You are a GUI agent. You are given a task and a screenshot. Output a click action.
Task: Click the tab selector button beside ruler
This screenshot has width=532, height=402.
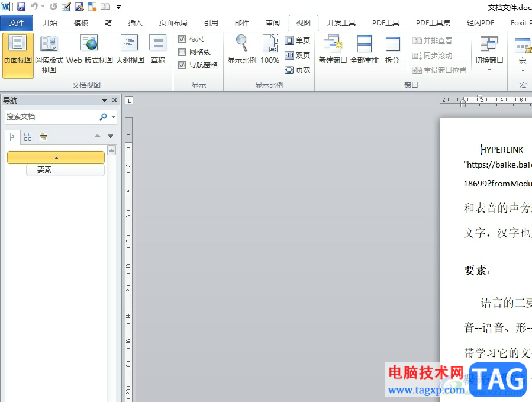click(x=129, y=101)
